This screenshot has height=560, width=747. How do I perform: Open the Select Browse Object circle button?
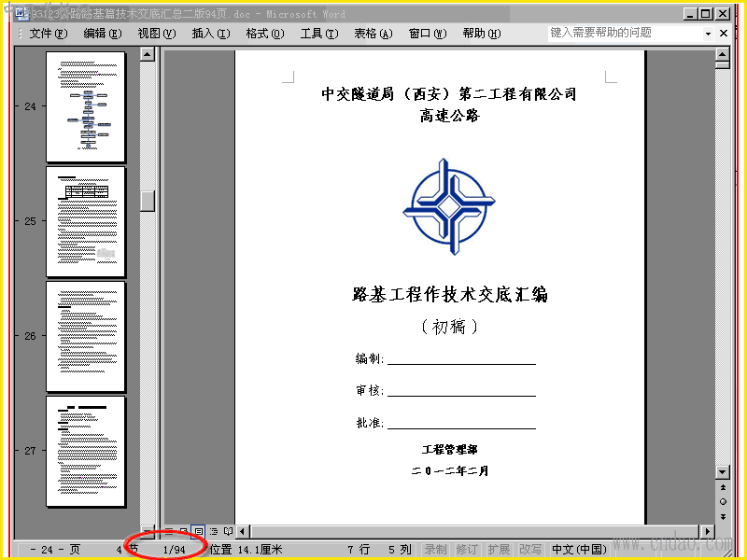723,502
